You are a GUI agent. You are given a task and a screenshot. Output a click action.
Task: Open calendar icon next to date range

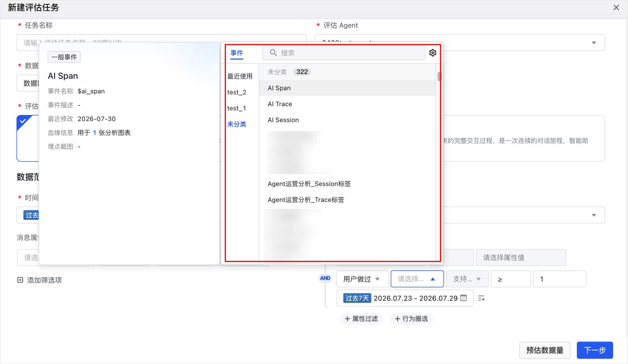[x=463, y=298]
